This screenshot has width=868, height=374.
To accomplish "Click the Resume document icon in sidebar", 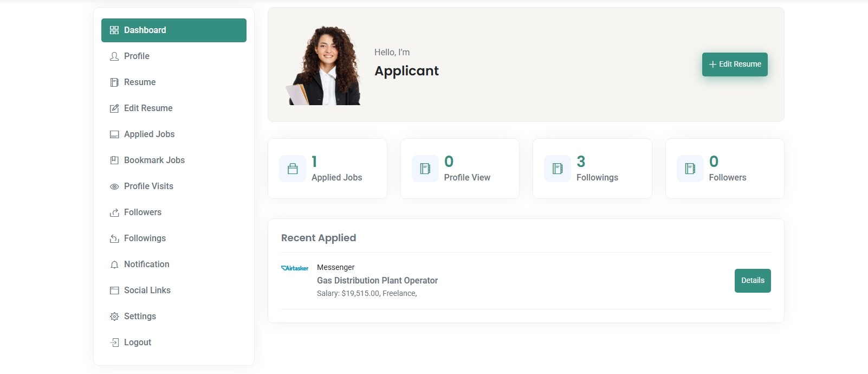I will [114, 82].
